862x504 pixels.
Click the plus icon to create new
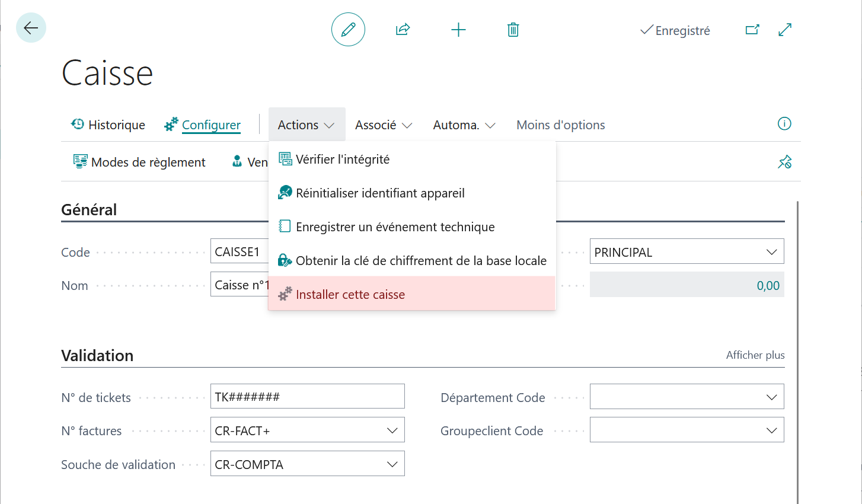pos(458,30)
